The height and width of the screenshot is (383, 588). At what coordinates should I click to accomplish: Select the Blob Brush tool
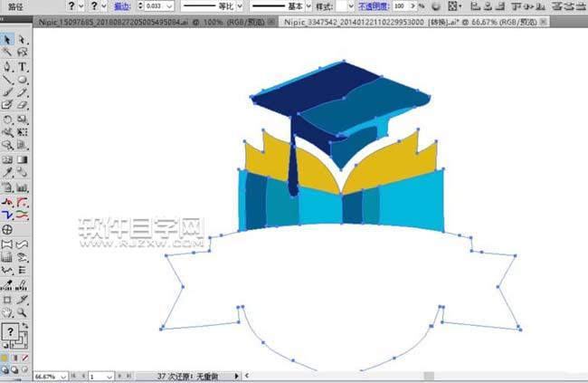pos(6,105)
